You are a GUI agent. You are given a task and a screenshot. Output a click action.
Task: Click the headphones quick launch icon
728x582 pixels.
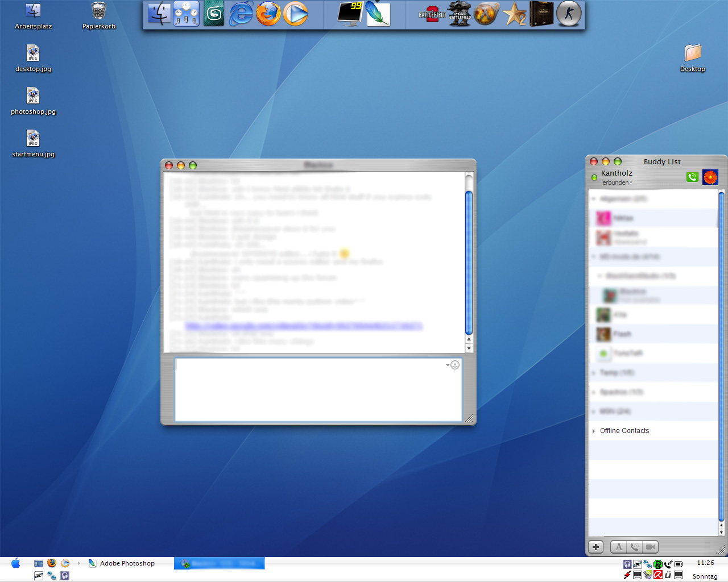(65, 576)
